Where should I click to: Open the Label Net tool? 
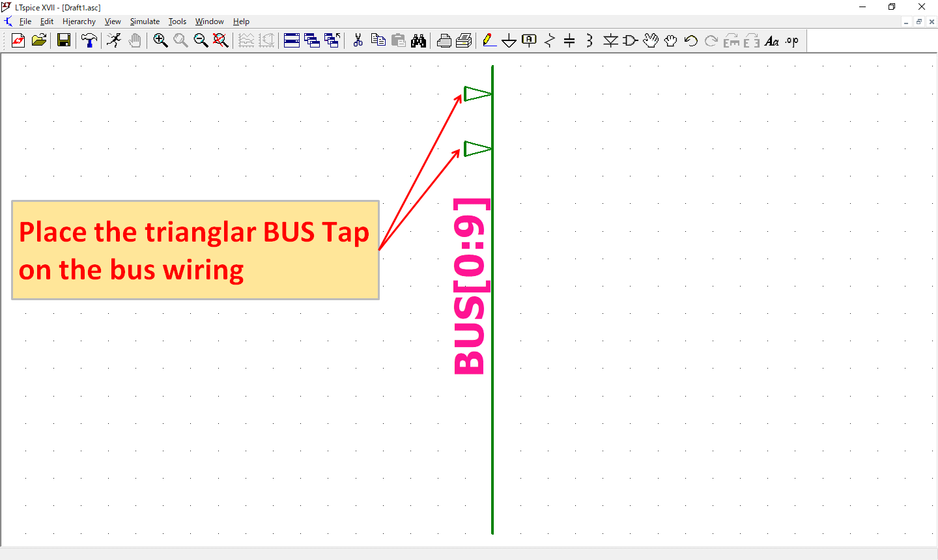(x=529, y=40)
